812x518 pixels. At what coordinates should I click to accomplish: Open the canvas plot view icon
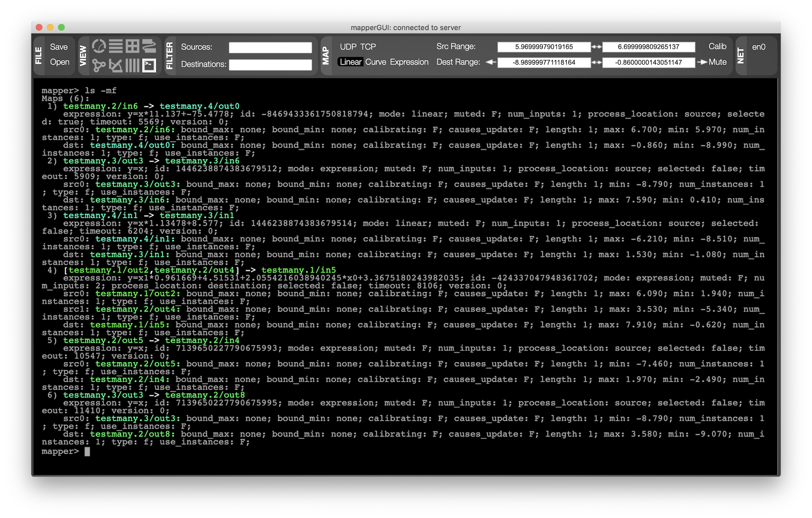[x=116, y=65]
